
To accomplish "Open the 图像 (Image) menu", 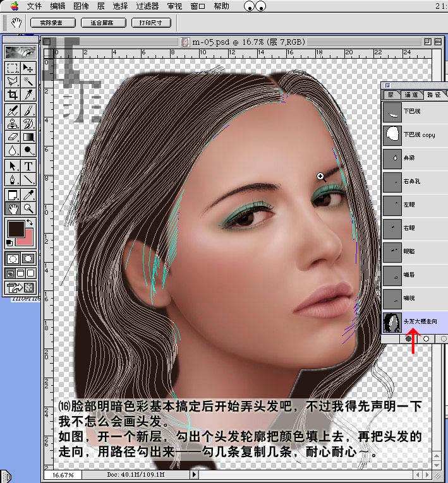I will click(81, 6).
